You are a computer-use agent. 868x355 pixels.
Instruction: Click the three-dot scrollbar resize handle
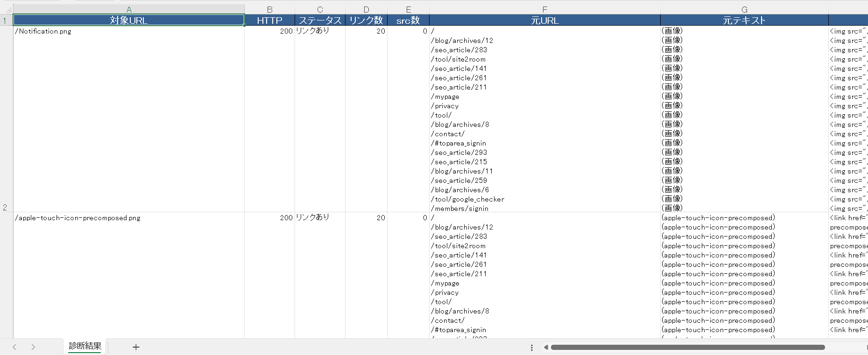(532, 348)
